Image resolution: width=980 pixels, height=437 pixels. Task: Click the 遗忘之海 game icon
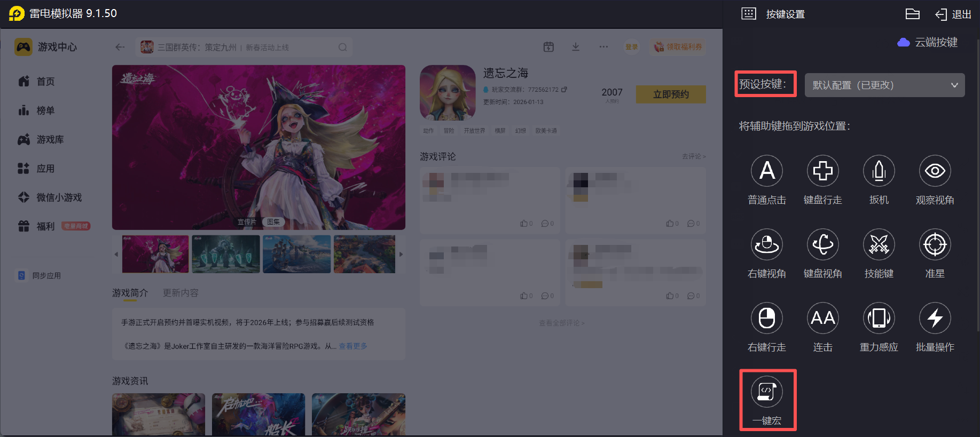[448, 93]
